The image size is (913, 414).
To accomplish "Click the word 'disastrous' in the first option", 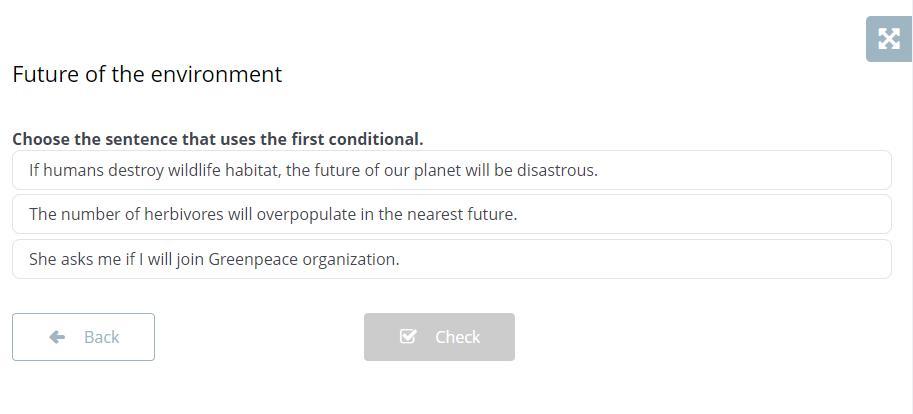I will [556, 170].
